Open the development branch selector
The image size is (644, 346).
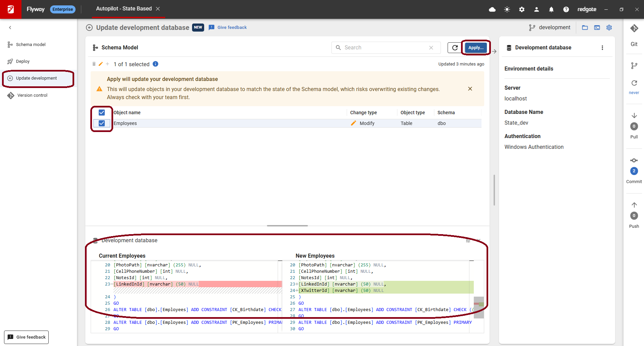pyautogui.click(x=550, y=28)
